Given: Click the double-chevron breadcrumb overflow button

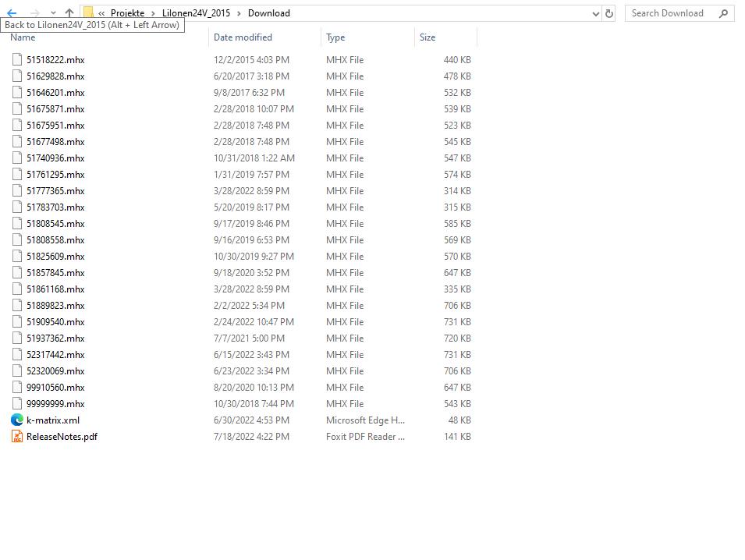Looking at the screenshot, I should coord(104,13).
